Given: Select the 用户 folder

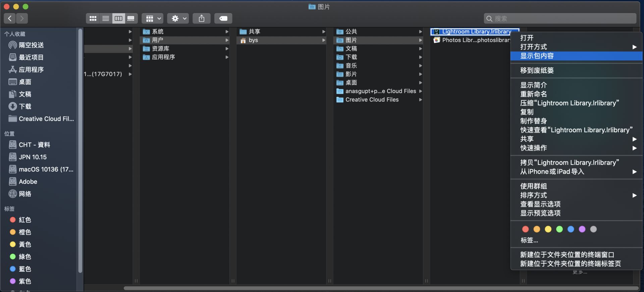Looking at the screenshot, I should tap(185, 40).
